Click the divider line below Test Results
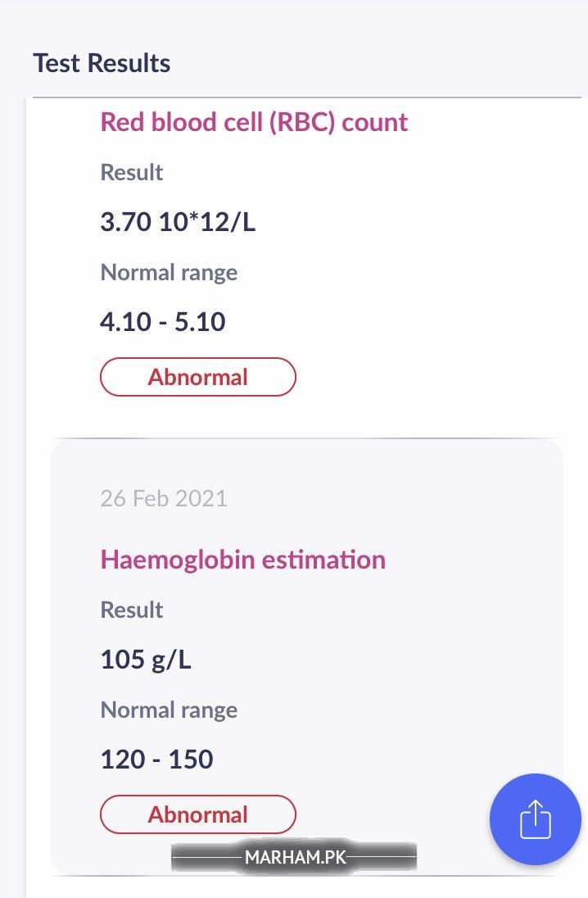 [x=307, y=98]
